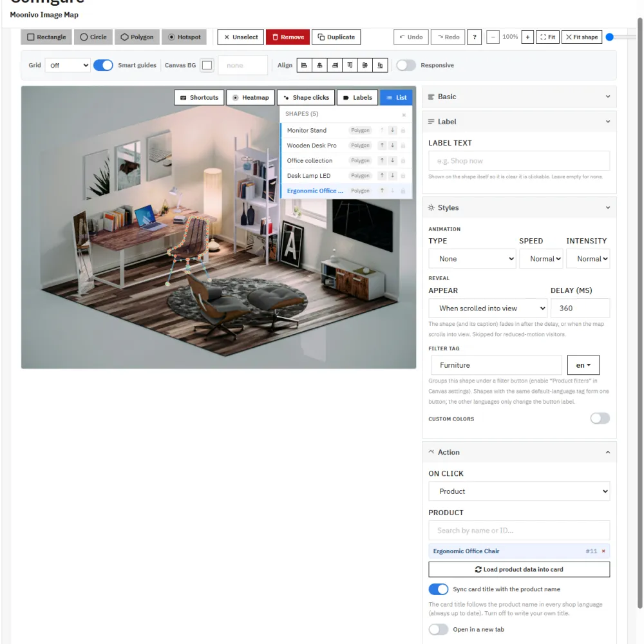
Task: Lock the Monitor Stand shape
Action: click(x=403, y=131)
